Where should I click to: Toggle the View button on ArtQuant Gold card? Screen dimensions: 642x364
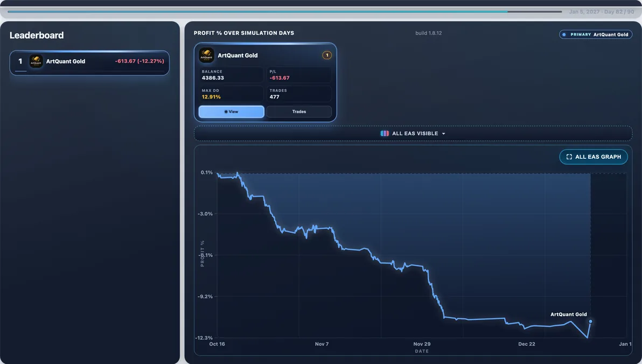232,111
